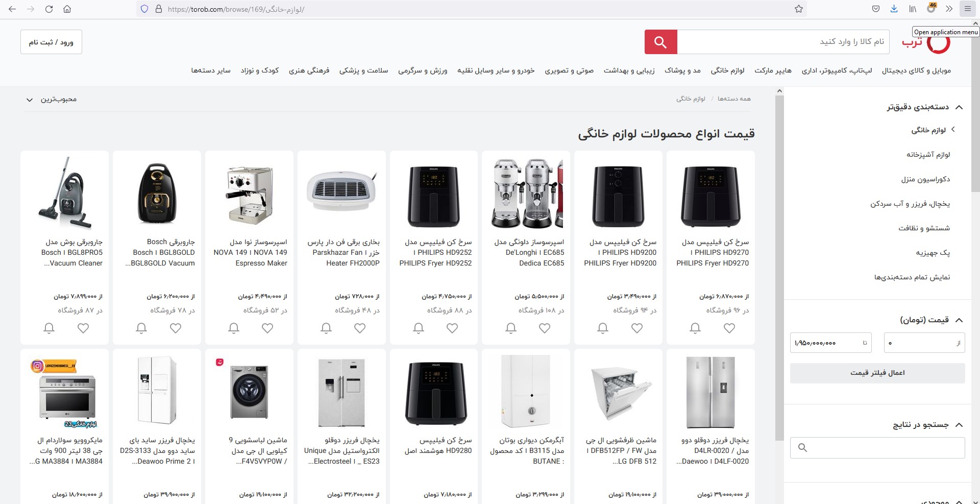980x504 pixels.
Task: Favorite the De'Longhi EC685 heart
Action: click(545, 328)
